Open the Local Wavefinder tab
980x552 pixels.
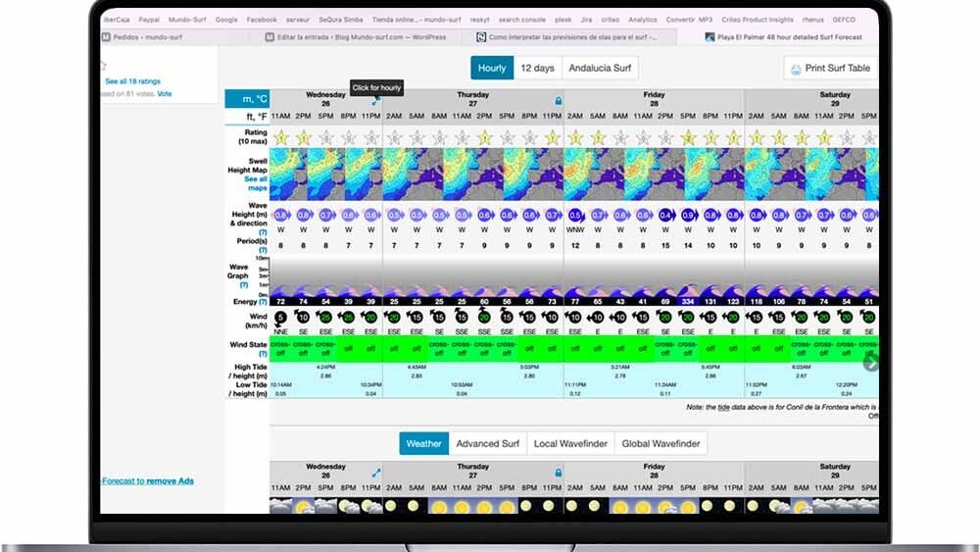[570, 444]
